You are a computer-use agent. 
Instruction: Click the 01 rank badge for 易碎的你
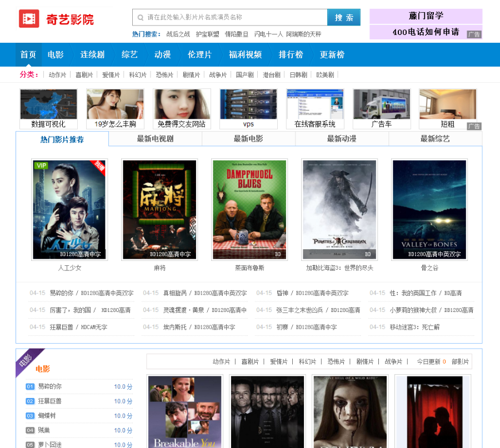[30, 386]
